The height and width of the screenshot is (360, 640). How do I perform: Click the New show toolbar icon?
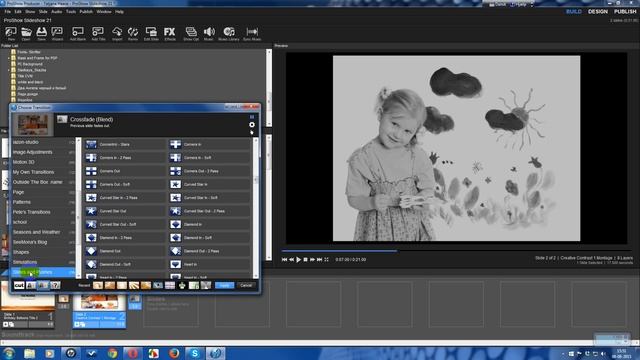[x=11, y=33]
